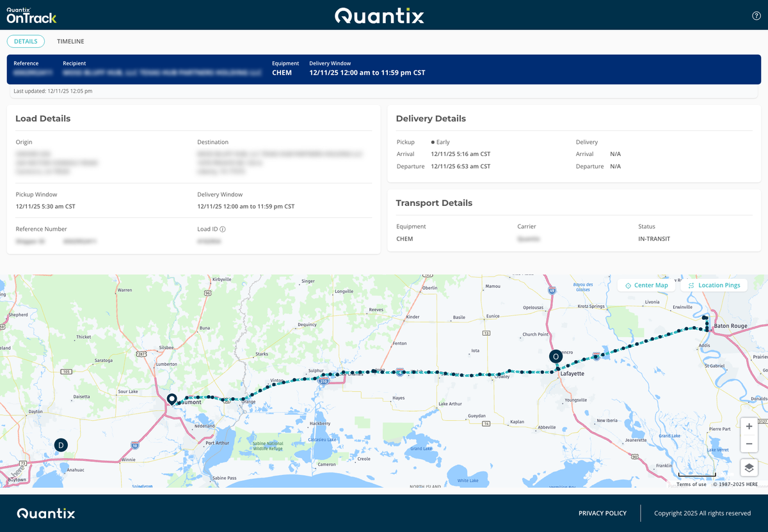Select the destination marker labeled D
The width and height of the screenshot is (768, 532).
(x=61, y=444)
